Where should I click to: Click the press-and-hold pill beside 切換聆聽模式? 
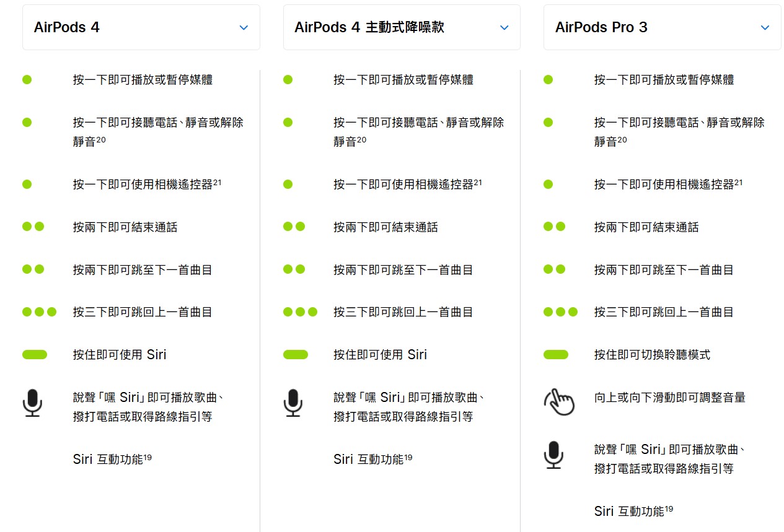click(556, 354)
